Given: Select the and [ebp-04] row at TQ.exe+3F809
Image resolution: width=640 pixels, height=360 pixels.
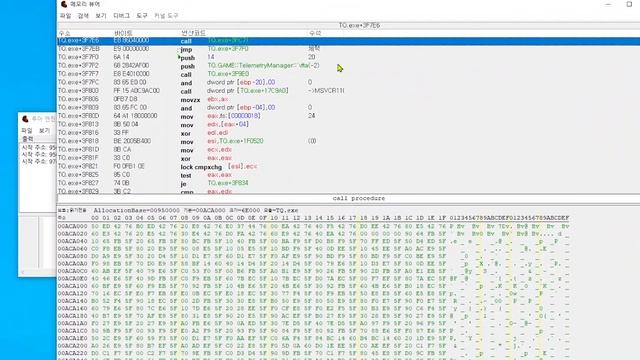Looking at the screenshot, I should 348,107.
